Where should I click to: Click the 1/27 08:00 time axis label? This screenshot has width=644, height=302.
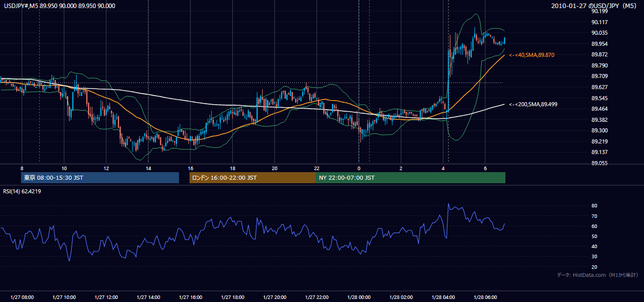[x=22, y=297]
